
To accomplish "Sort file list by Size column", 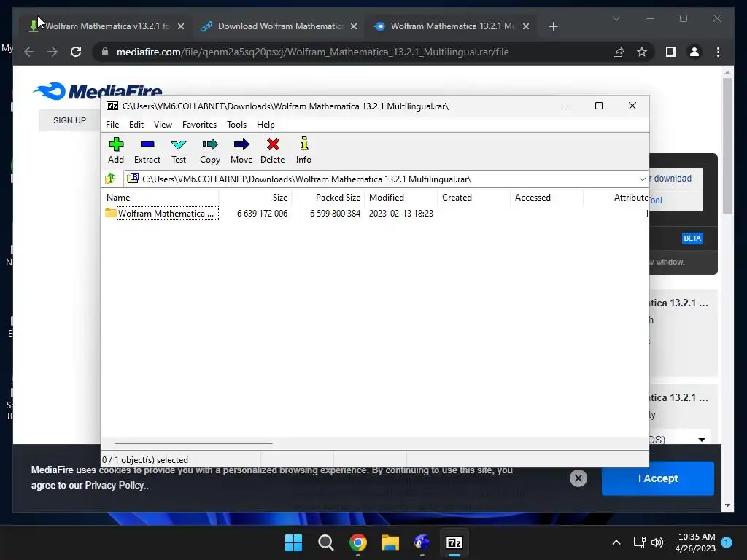I will pos(255,197).
